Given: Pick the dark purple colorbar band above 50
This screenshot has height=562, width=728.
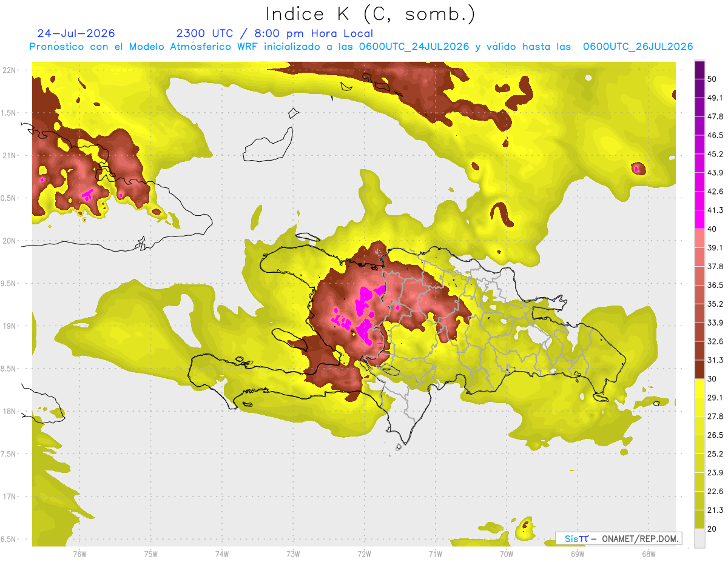Looking at the screenshot, I should tap(699, 70).
